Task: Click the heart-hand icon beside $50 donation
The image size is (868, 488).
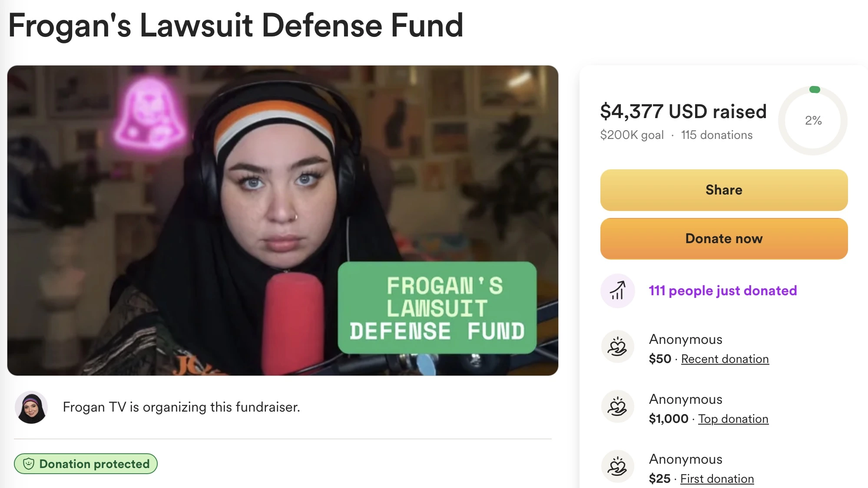Action: (617, 347)
